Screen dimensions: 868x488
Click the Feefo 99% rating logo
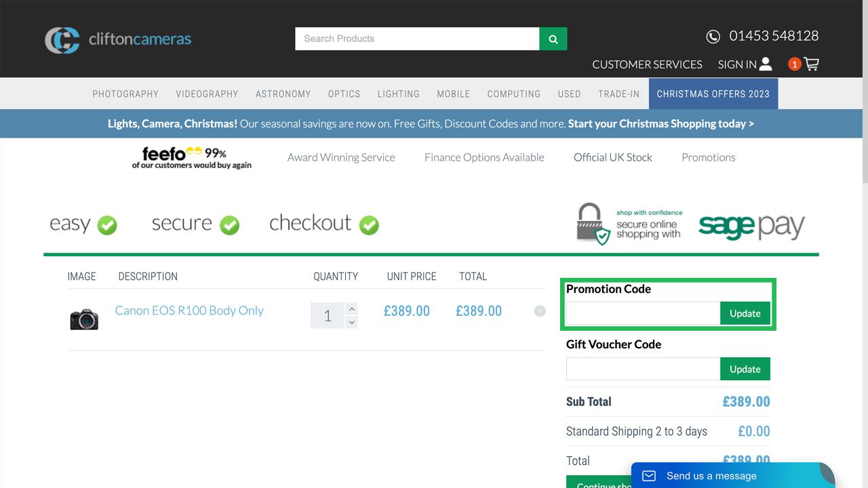tap(192, 157)
